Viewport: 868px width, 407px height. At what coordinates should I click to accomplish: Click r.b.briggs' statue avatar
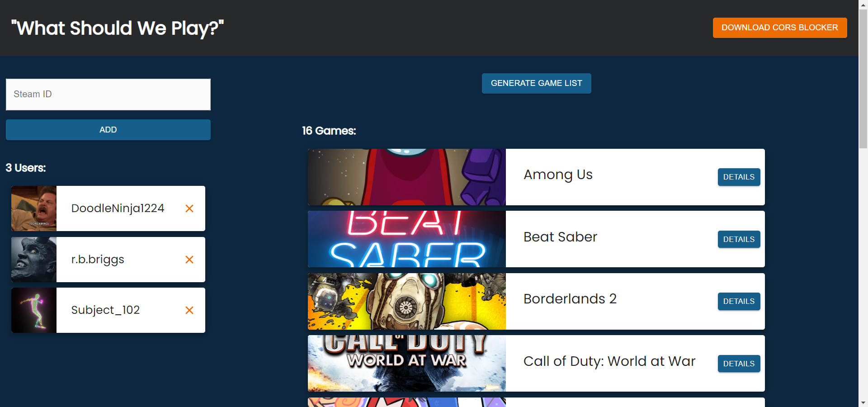pos(34,260)
